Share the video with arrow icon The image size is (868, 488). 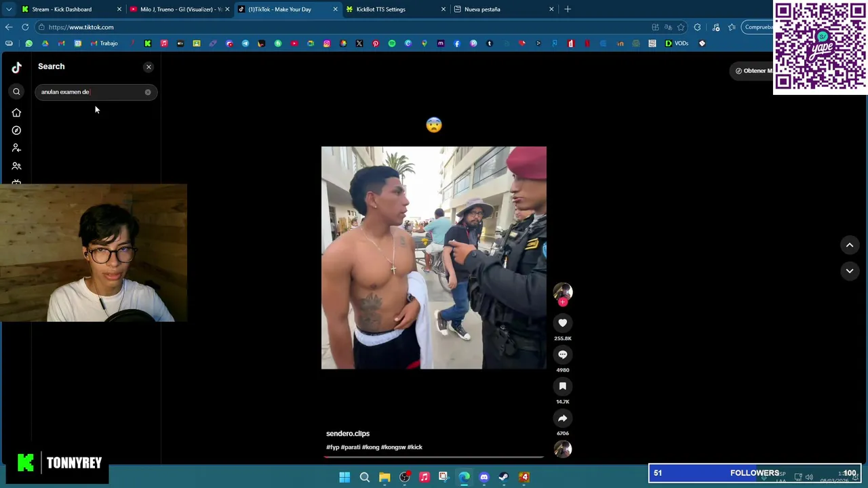click(562, 418)
